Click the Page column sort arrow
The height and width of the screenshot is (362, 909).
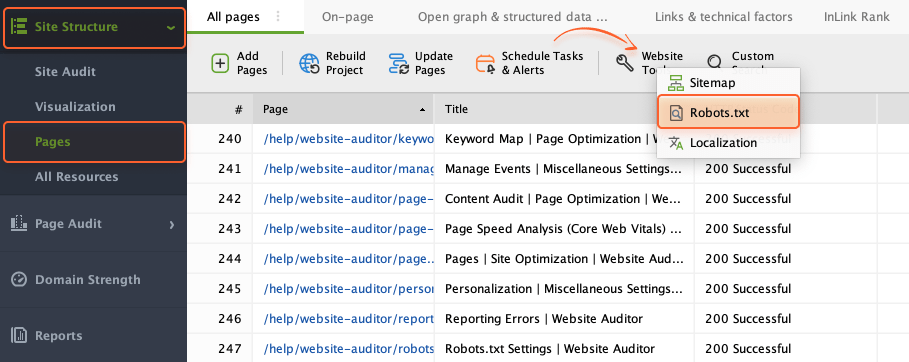[x=422, y=109]
